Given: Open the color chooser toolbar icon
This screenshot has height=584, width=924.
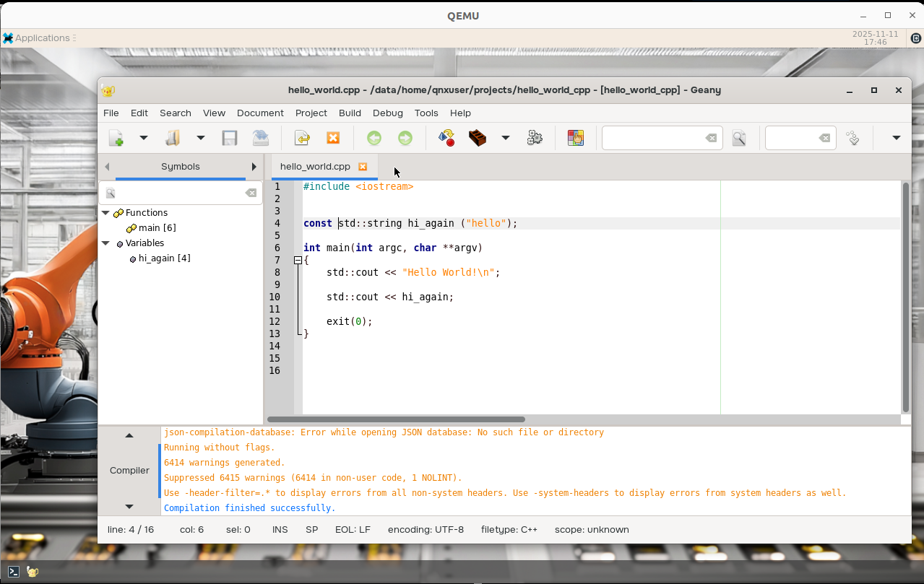Looking at the screenshot, I should tap(575, 138).
